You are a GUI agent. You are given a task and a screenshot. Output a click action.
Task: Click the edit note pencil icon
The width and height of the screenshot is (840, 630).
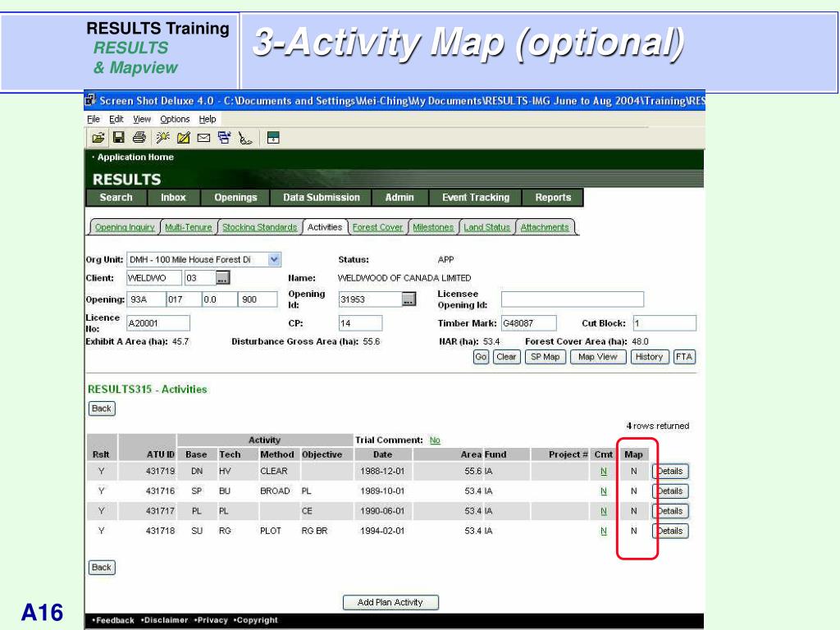[183, 138]
